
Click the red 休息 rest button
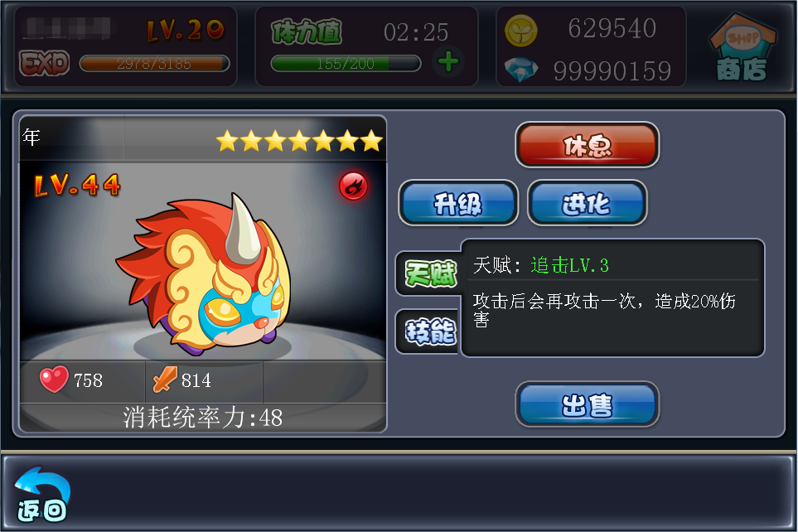(x=587, y=145)
